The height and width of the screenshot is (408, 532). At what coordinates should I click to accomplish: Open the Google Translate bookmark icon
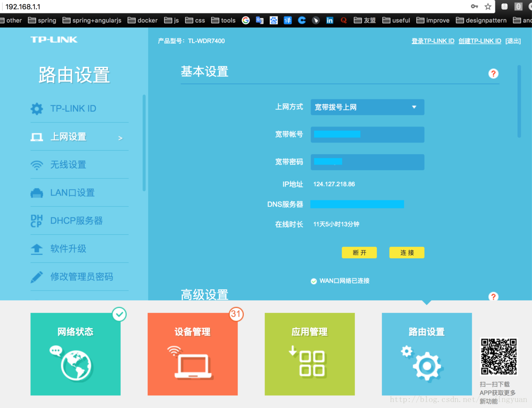pyautogui.click(x=260, y=20)
